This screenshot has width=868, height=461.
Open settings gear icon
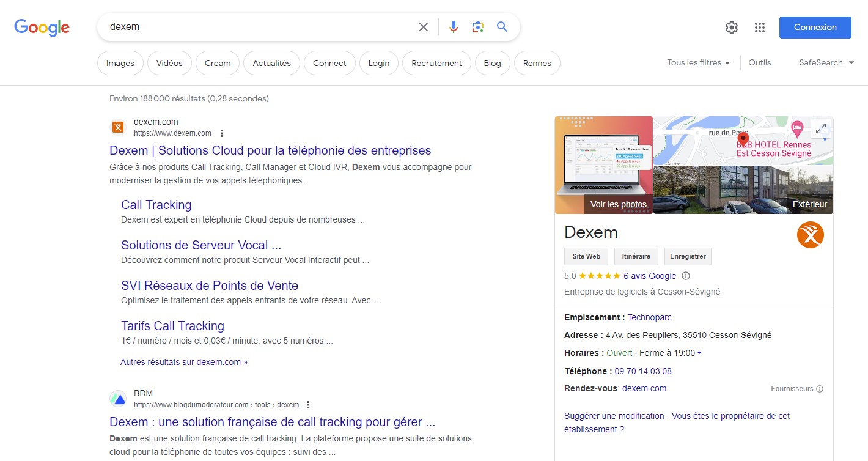pos(732,28)
